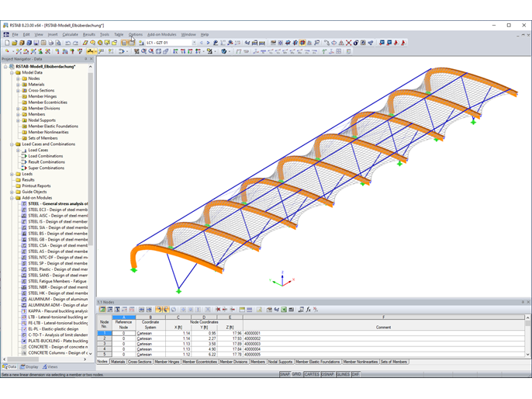Click the New model icon in toolbar
The image size is (532, 399).
pos(7,43)
